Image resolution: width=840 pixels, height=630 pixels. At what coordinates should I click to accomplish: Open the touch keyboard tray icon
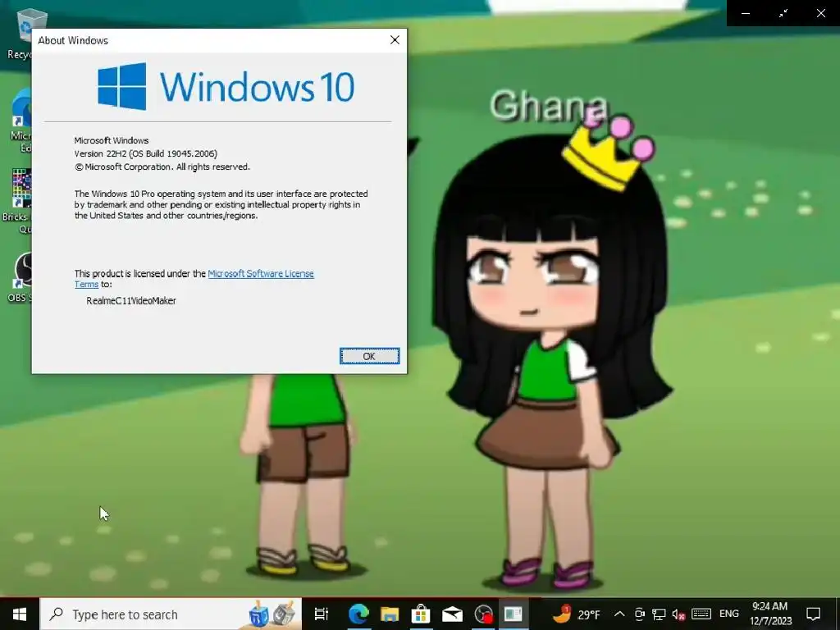701,614
